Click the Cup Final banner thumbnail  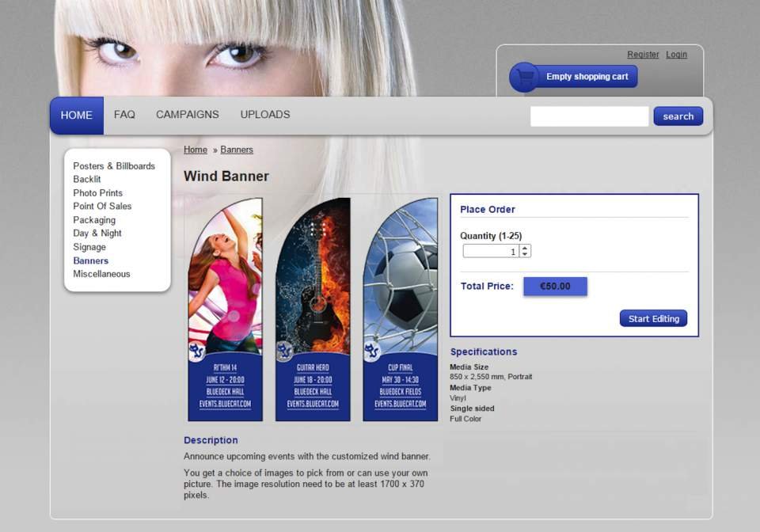point(400,309)
